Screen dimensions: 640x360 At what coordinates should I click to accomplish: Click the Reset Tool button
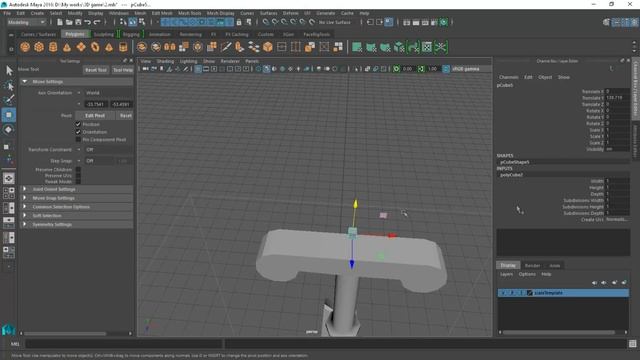[96, 70]
